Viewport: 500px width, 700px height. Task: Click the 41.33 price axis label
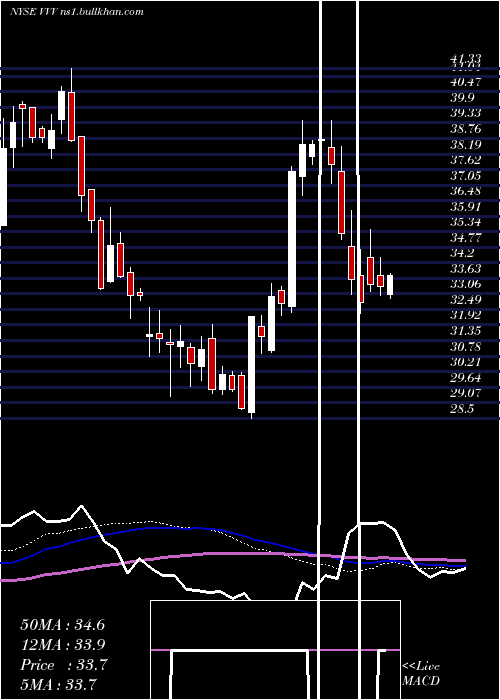pos(466,58)
